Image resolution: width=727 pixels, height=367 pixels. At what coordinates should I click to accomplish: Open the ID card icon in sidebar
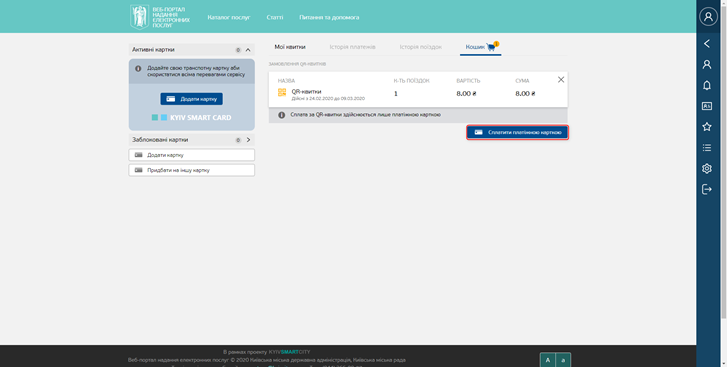point(707,106)
